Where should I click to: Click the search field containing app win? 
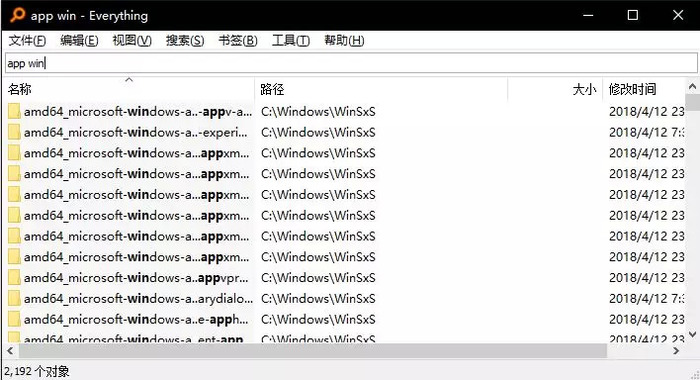pos(351,63)
